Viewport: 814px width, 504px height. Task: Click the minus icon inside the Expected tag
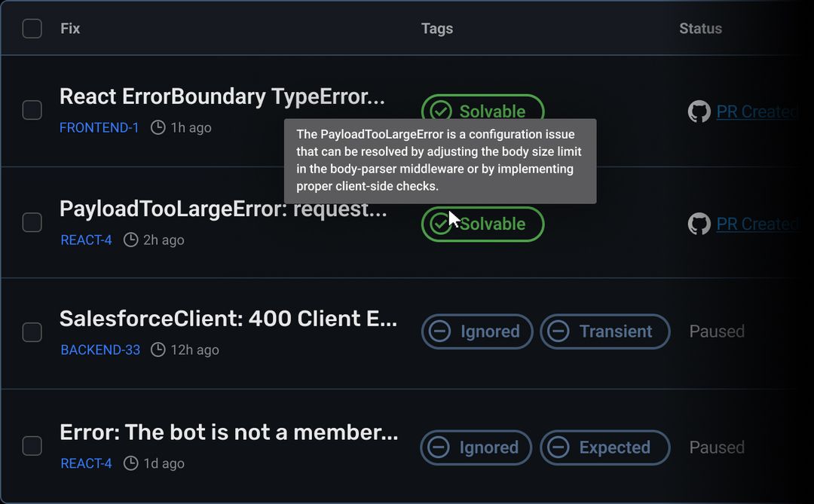[x=558, y=447]
